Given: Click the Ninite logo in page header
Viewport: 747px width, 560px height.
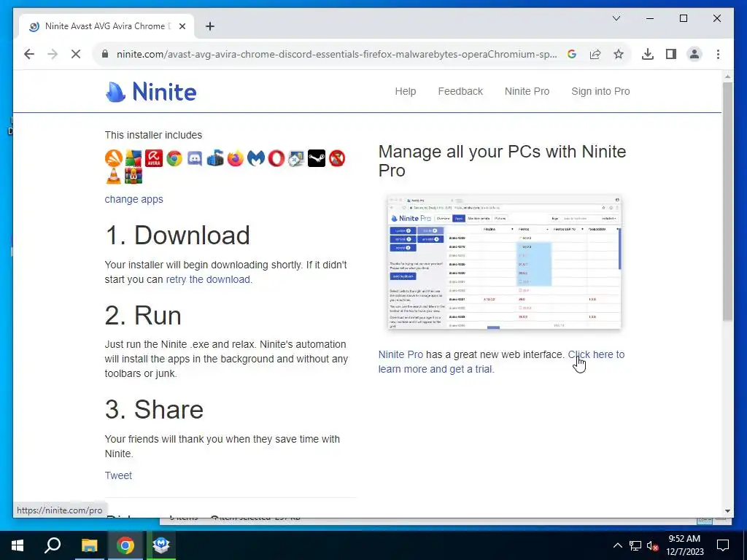Looking at the screenshot, I should pos(150,91).
